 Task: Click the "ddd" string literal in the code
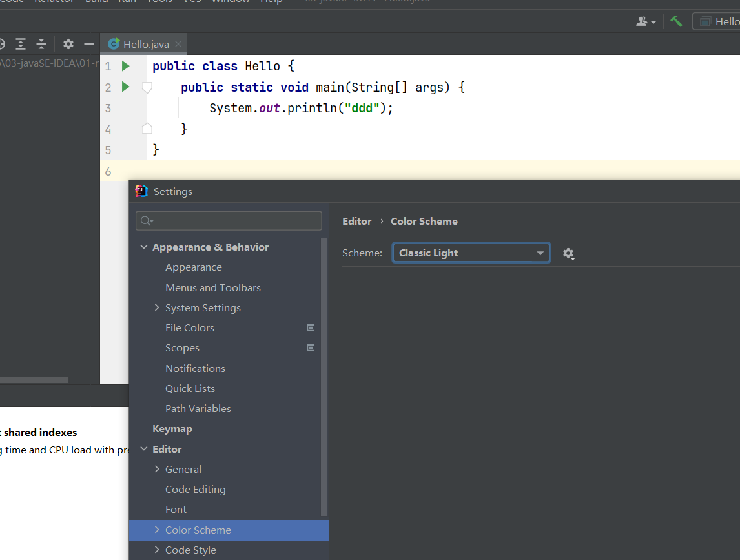(362, 108)
